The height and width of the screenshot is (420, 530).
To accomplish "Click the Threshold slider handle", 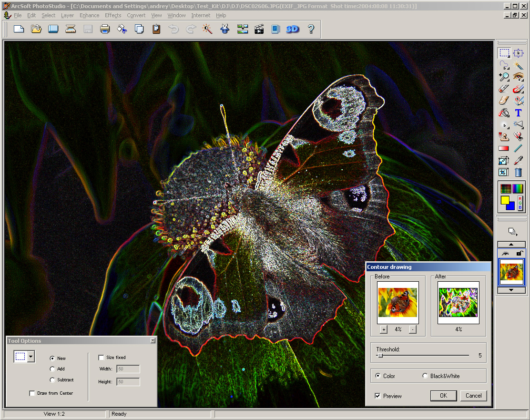I will click(380, 355).
